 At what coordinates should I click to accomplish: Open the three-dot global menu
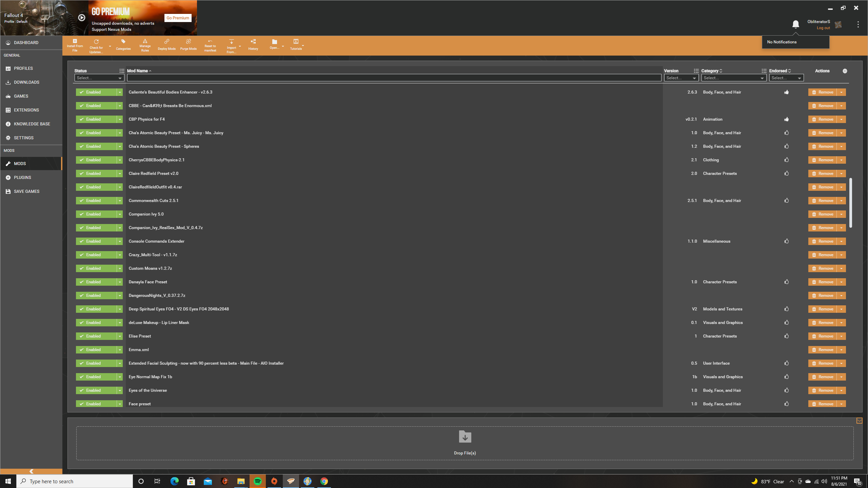tap(858, 24)
